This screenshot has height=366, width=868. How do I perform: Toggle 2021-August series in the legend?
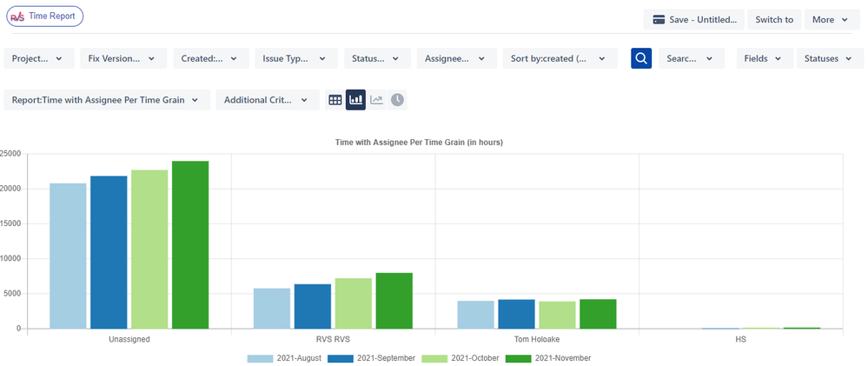[284, 358]
